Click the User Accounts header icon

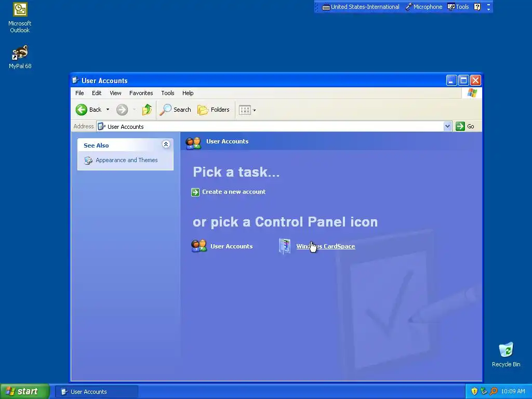[193, 142]
